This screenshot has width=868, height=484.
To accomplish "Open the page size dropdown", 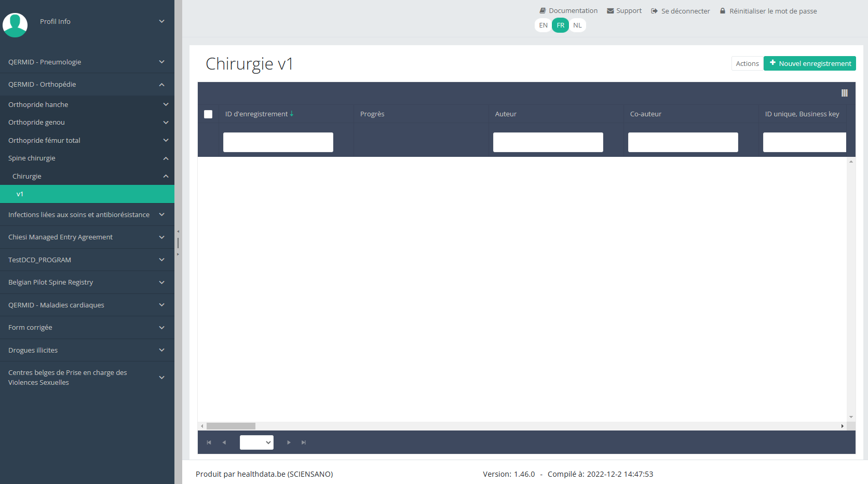I will (x=256, y=442).
